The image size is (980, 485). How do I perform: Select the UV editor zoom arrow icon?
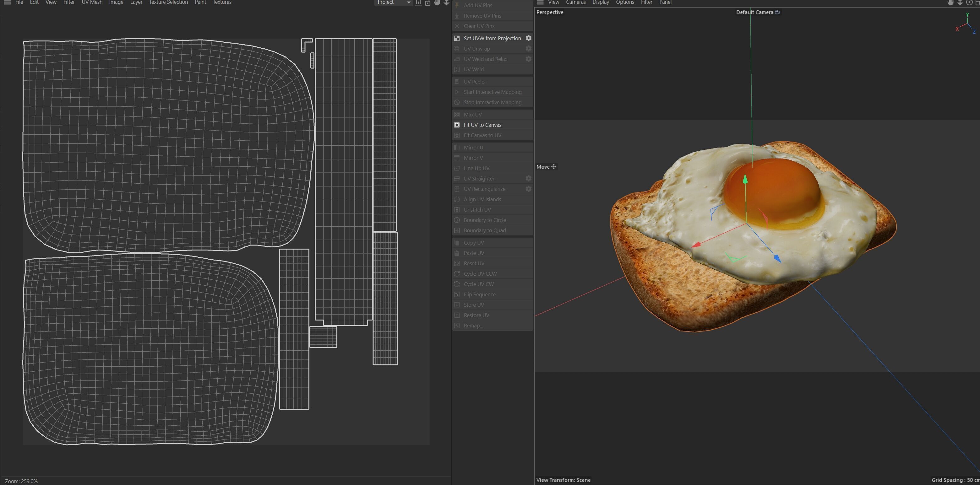tap(446, 2)
